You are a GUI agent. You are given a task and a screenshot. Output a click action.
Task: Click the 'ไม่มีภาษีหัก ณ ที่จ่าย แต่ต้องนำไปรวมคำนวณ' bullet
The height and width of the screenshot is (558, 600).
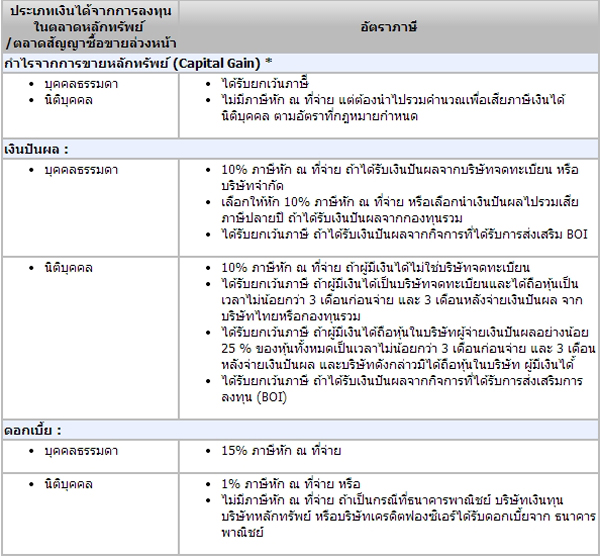(393, 108)
